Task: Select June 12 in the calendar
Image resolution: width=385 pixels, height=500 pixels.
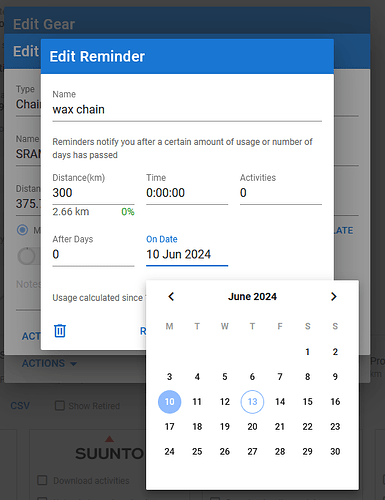Action: (225, 402)
